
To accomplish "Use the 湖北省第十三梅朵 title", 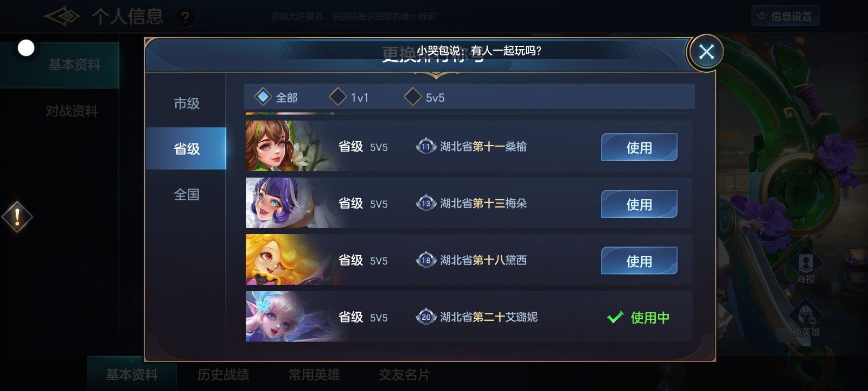I will 639,204.
